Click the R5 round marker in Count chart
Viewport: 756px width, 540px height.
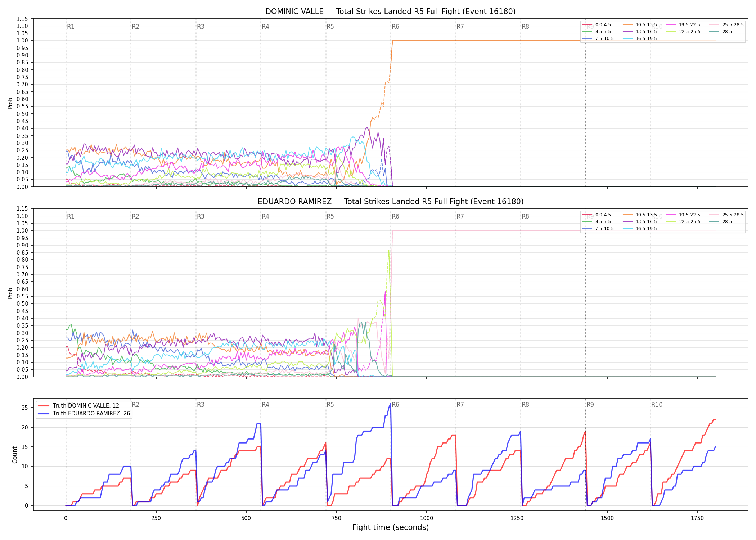pyautogui.click(x=330, y=405)
